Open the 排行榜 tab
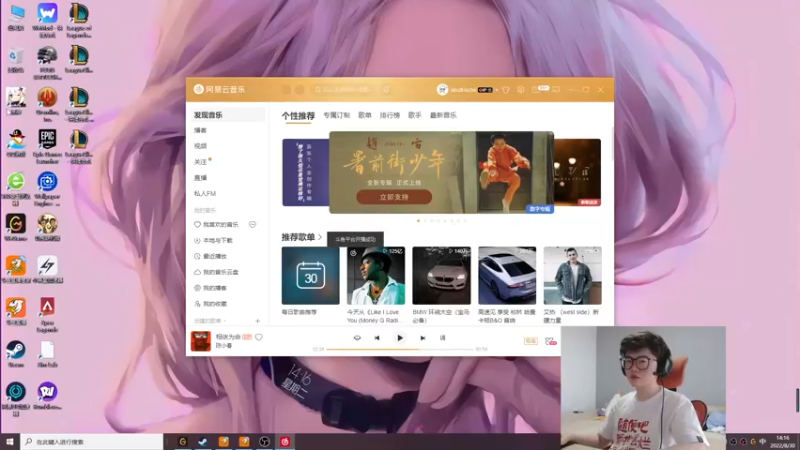800x450 pixels. click(390, 115)
